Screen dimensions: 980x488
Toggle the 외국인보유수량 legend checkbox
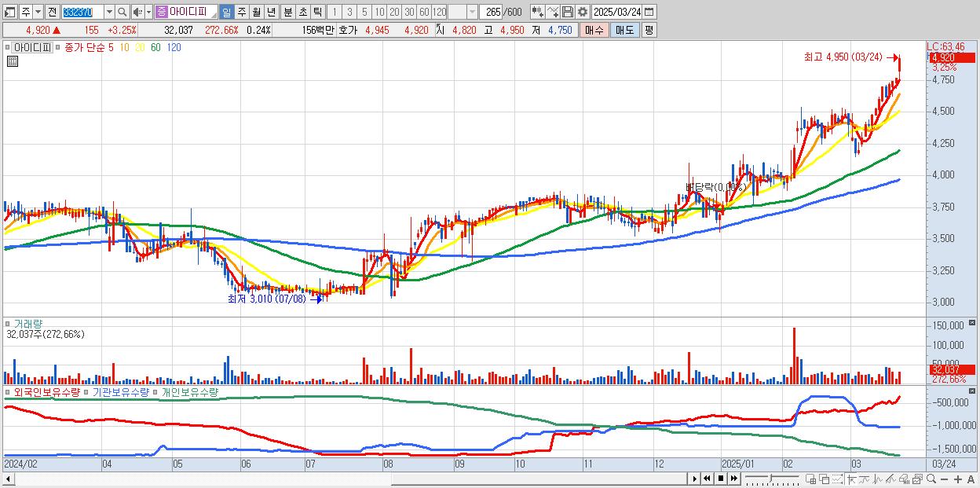(x=7, y=392)
